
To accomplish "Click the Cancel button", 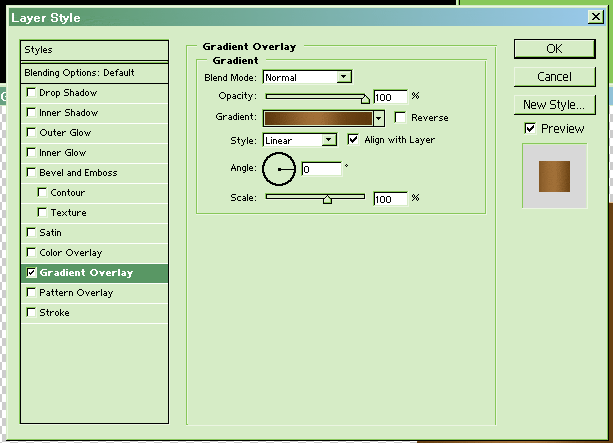I will (x=554, y=77).
